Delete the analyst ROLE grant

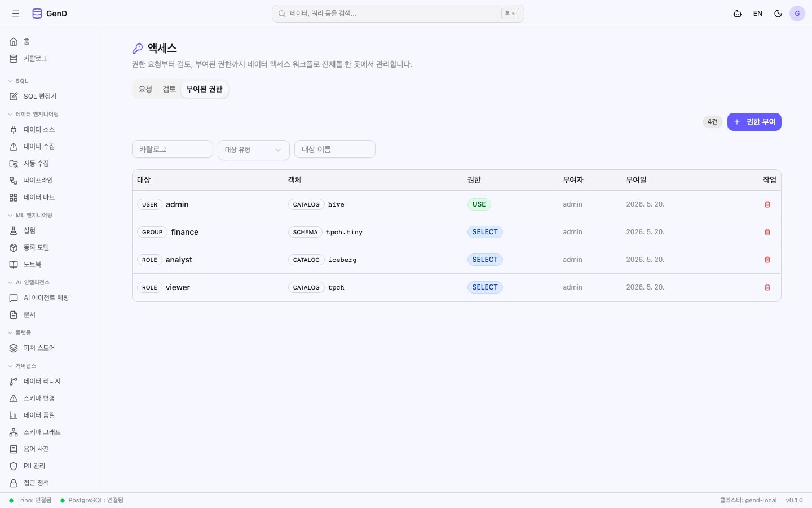pos(767,260)
